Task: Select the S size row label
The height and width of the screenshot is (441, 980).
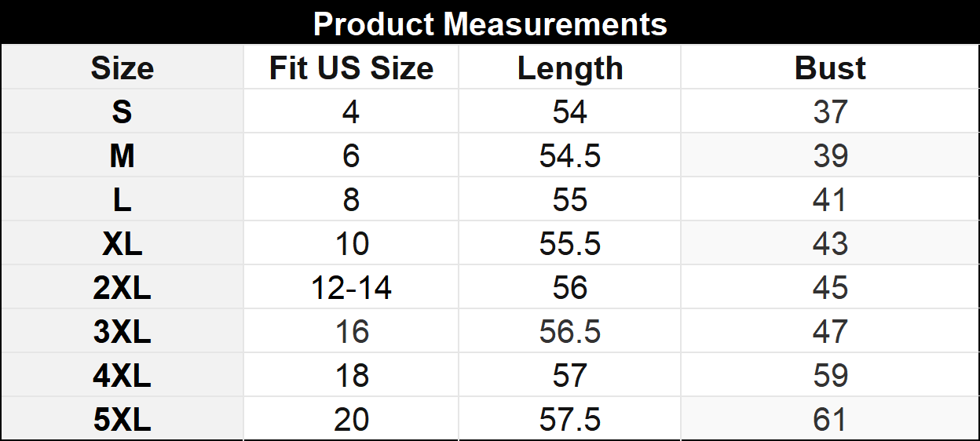Action: [x=122, y=112]
